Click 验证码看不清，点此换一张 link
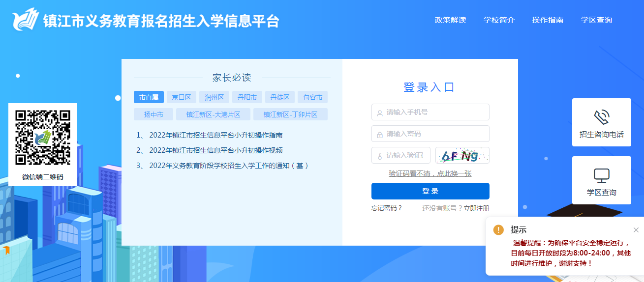The width and height of the screenshot is (644, 282). [430, 173]
